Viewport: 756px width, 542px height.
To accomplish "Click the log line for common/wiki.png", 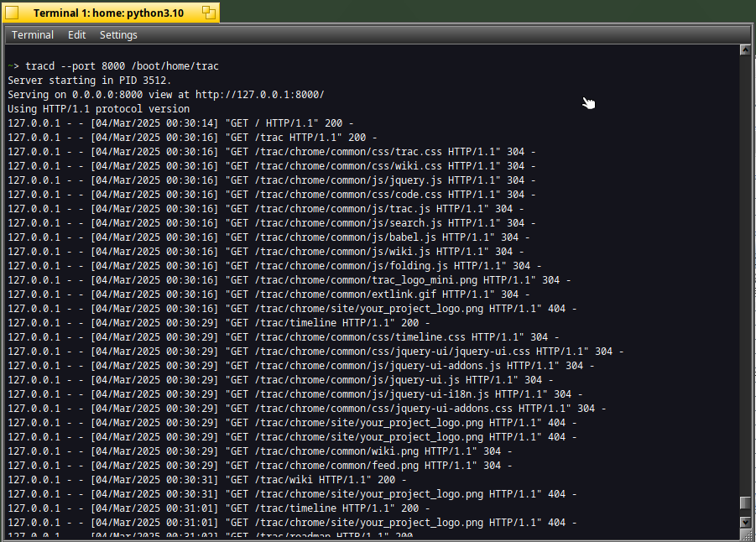I will 260,451.
